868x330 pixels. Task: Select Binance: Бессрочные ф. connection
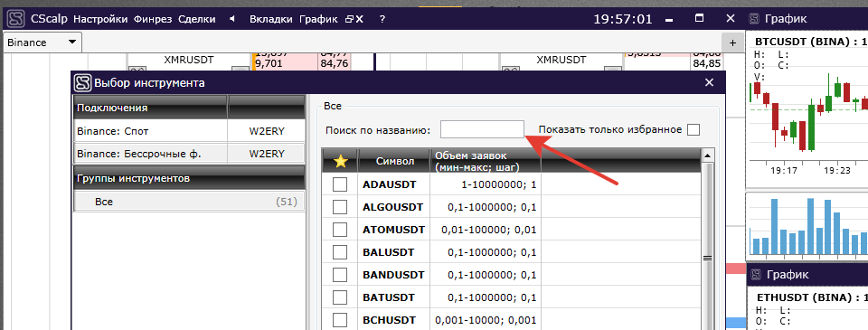[189, 154]
